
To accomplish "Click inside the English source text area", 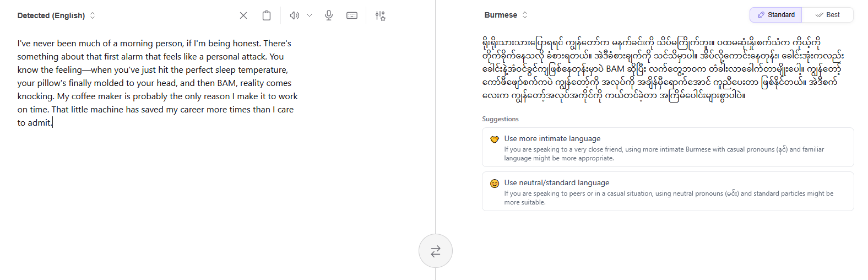I will click(x=158, y=83).
